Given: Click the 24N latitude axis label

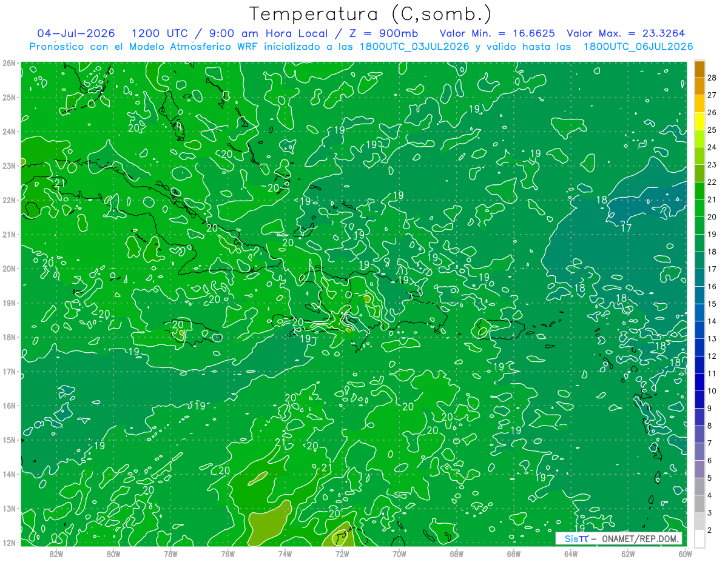Looking at the screenshot, I should (8, 132).
